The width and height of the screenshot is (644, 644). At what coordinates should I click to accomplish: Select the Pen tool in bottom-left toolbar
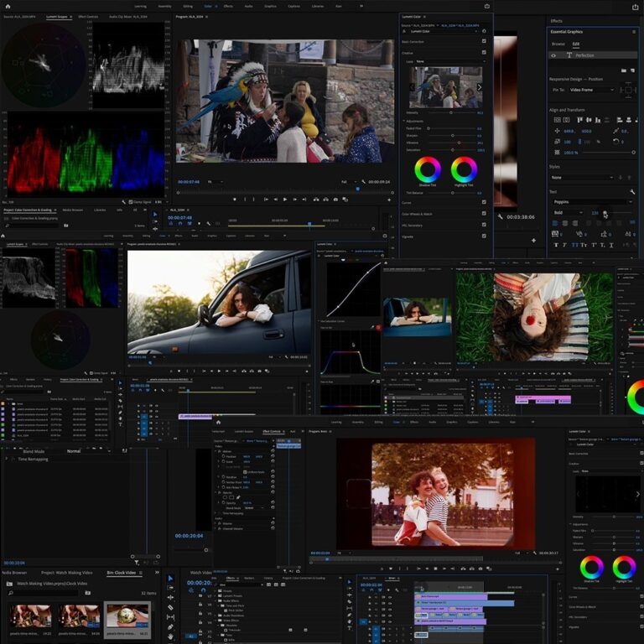pyautogui.click(x=170, y=626)
